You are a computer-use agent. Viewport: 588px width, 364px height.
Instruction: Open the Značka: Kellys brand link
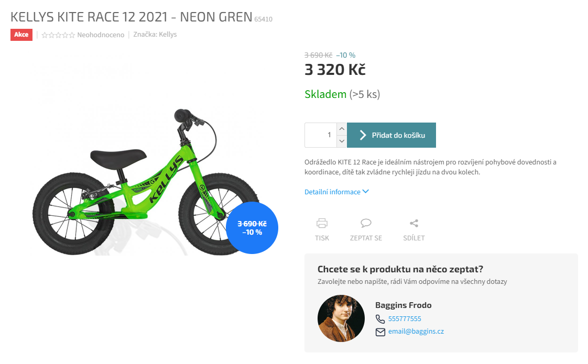pos(155,35)
